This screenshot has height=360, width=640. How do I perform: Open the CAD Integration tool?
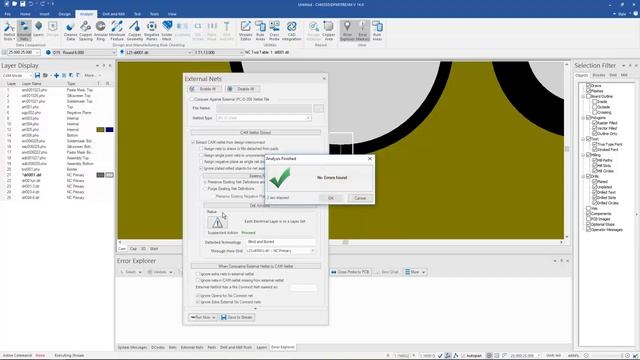[291, 31]
